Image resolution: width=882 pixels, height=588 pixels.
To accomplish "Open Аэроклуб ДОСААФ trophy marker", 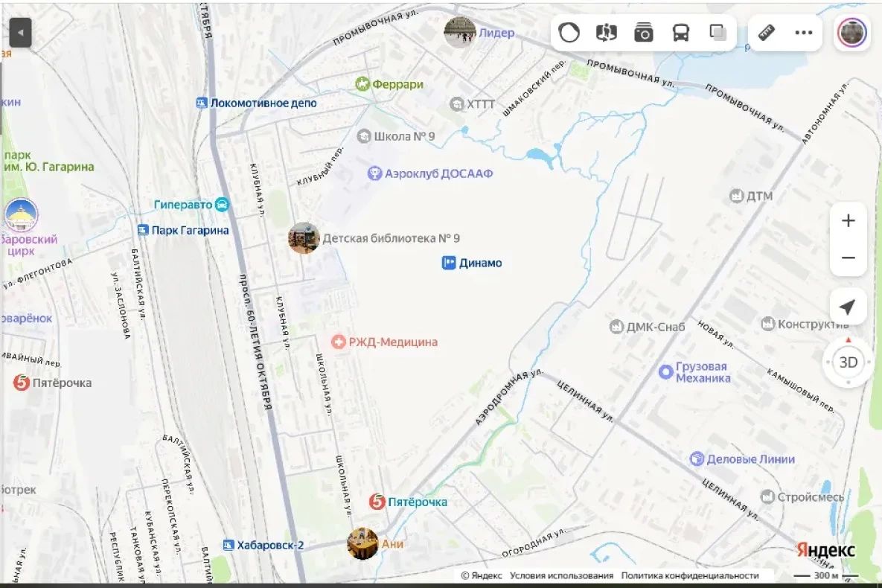I will pos(374,173).
